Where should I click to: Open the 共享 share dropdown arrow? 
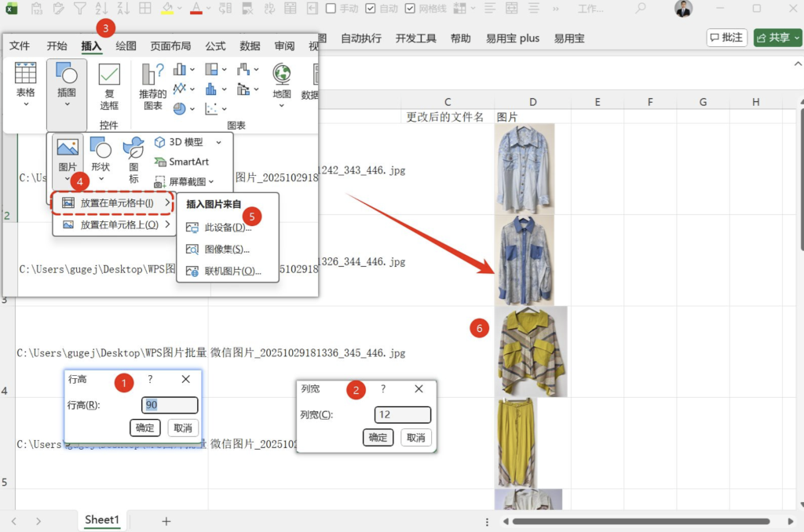796,38
